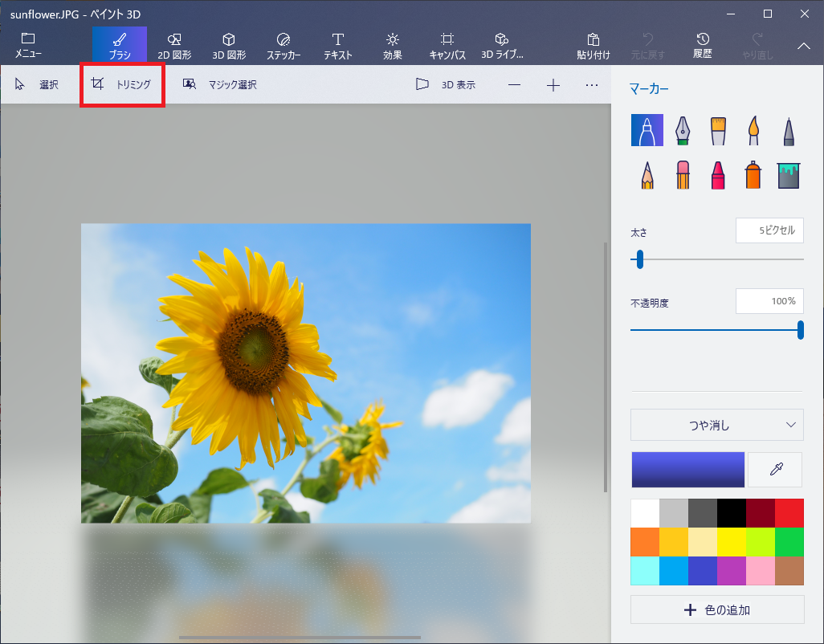Choose the watercolor brush
Viewport: 824px width, 644px height.
753,130
